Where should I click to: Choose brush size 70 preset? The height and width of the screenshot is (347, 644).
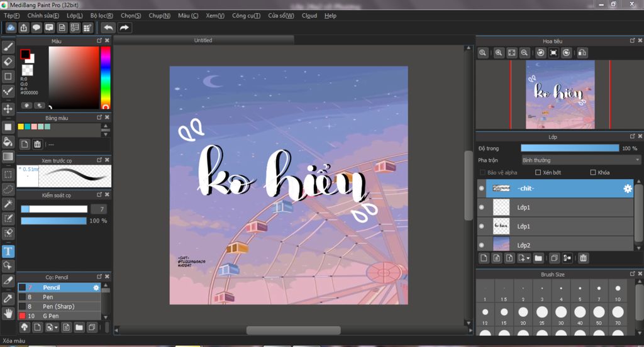coord(618,315)
